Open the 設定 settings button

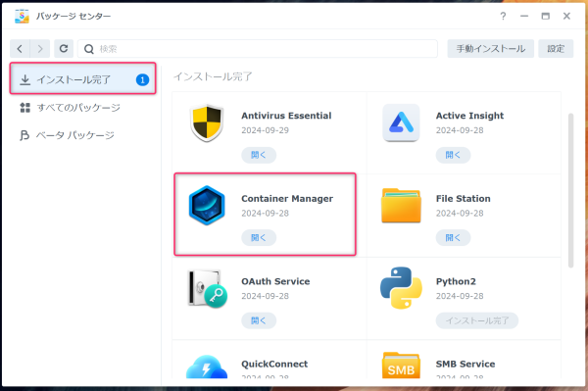tap(556, 49)
